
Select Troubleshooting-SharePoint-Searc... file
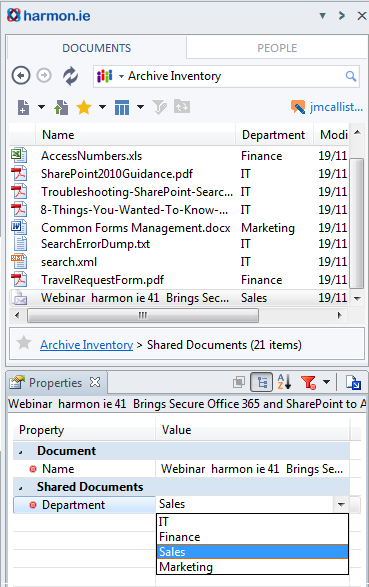[x=137, y=192]
